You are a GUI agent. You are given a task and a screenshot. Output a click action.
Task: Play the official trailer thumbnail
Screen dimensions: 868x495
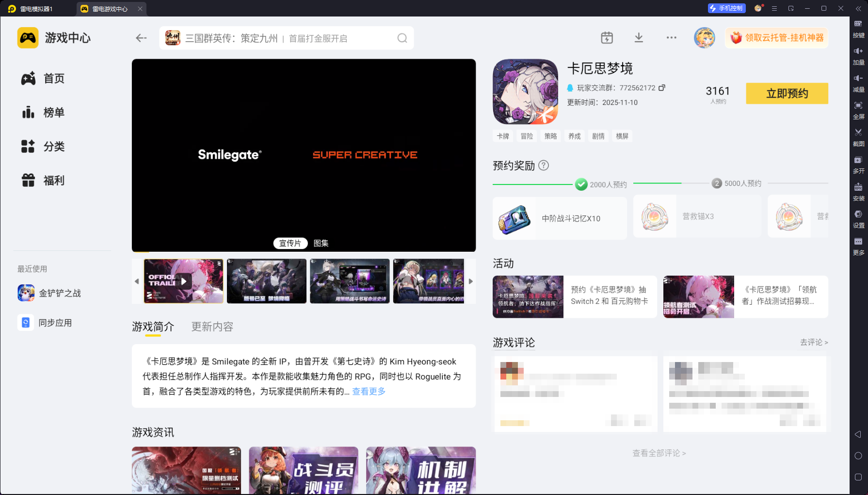click(183, 281)
